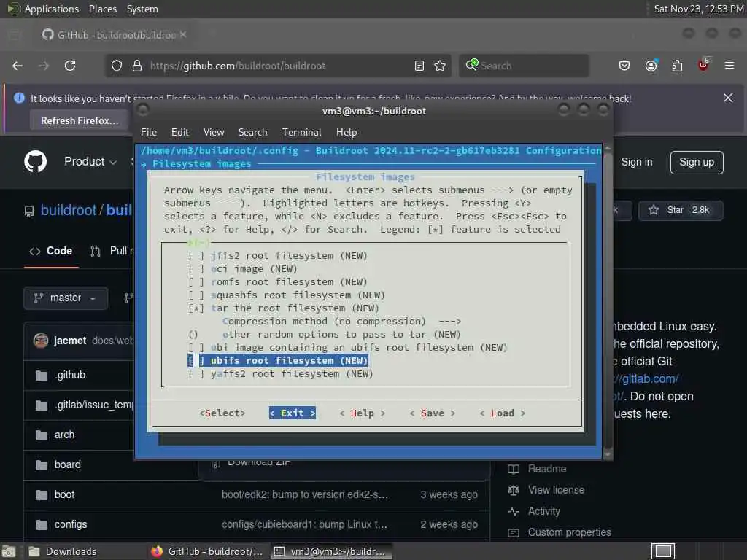
Task: Switch to the GitHub Code tab
Action: tap(51, 251)
